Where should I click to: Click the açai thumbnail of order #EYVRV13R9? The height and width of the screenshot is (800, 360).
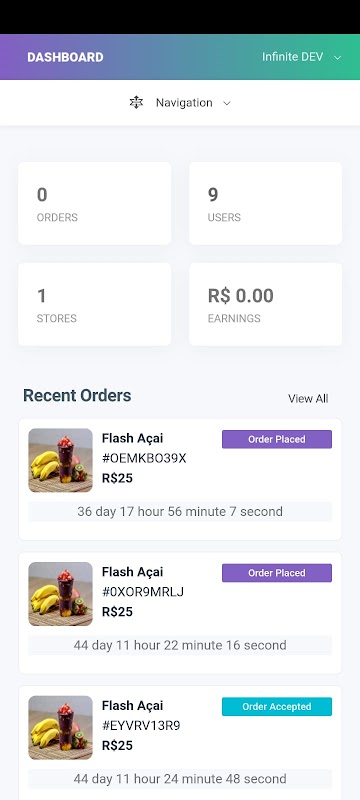point(60,728)
